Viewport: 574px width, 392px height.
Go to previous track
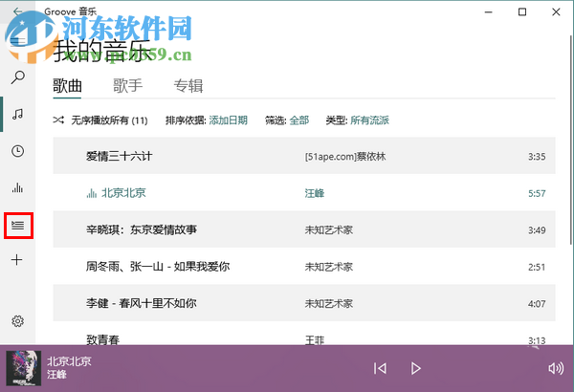pyautogui.click(x=380, y=368)
